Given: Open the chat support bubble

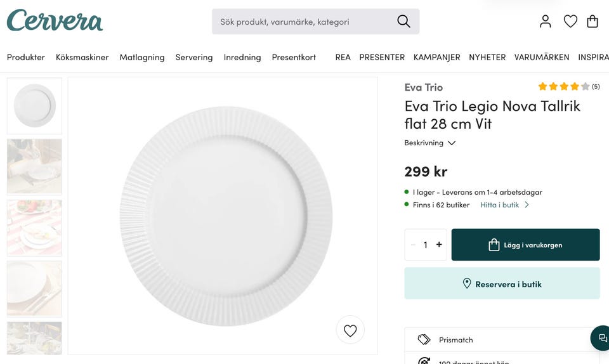Looking at the screenshot, I should [x=602, y=338].
